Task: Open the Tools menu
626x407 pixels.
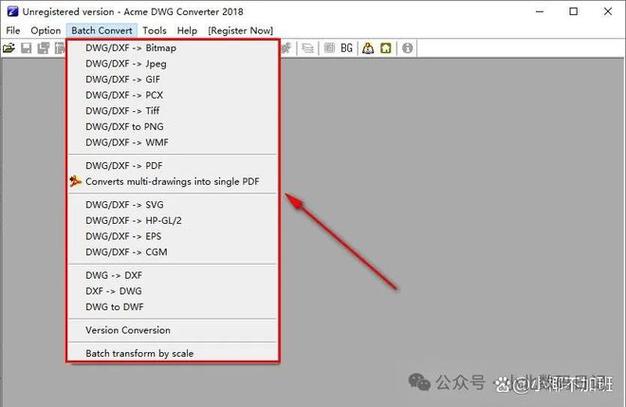Action: (154, 31)
